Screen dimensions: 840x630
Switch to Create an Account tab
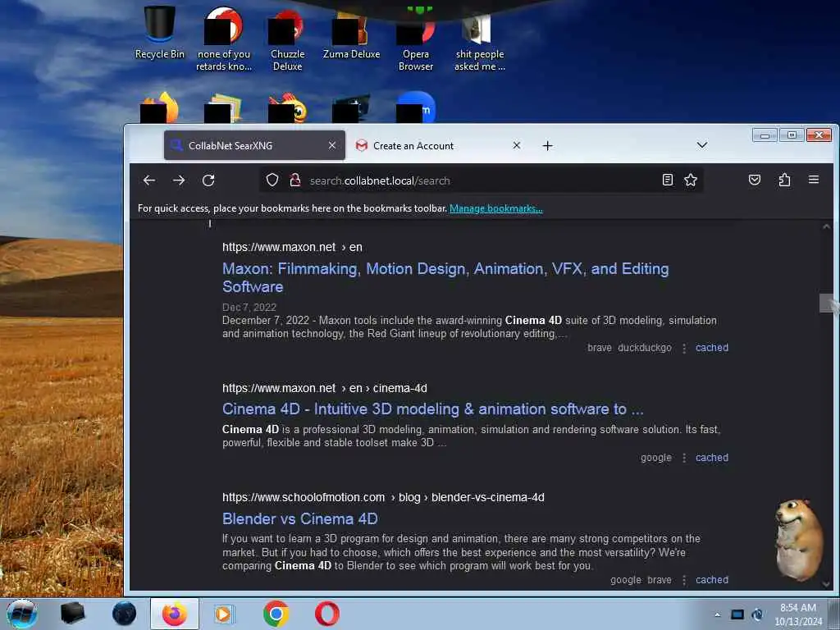pos(438,145)
